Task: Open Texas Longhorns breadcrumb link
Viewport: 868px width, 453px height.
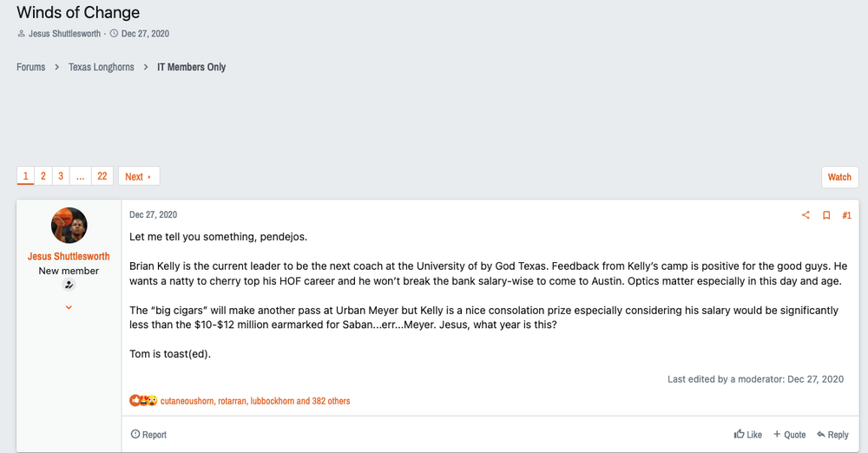Action: 102,67
